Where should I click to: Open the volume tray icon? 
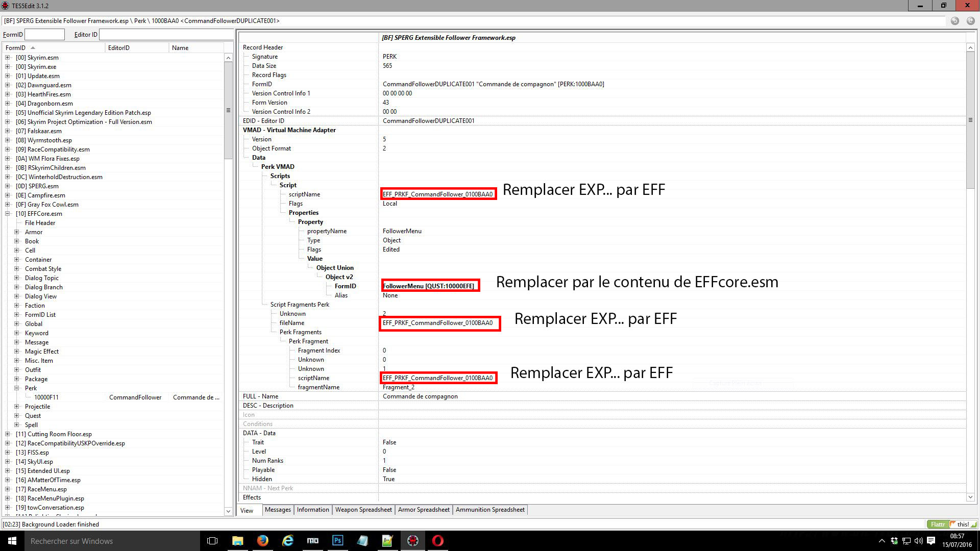pyautogui.click(x=919, y=541)
